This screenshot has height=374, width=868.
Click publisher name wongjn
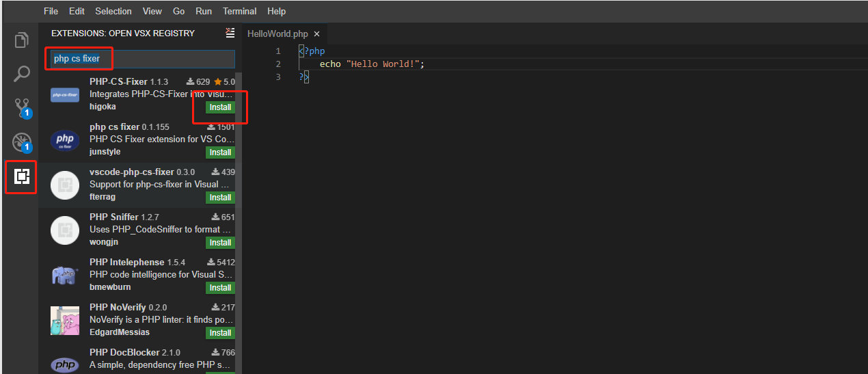[103, 242]
